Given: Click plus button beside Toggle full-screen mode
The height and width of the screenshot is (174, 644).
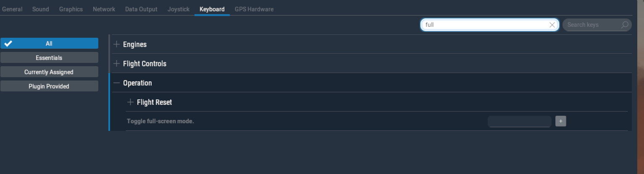Looking at the screenshot, I should pyautogui.click(x=561, y=121).
